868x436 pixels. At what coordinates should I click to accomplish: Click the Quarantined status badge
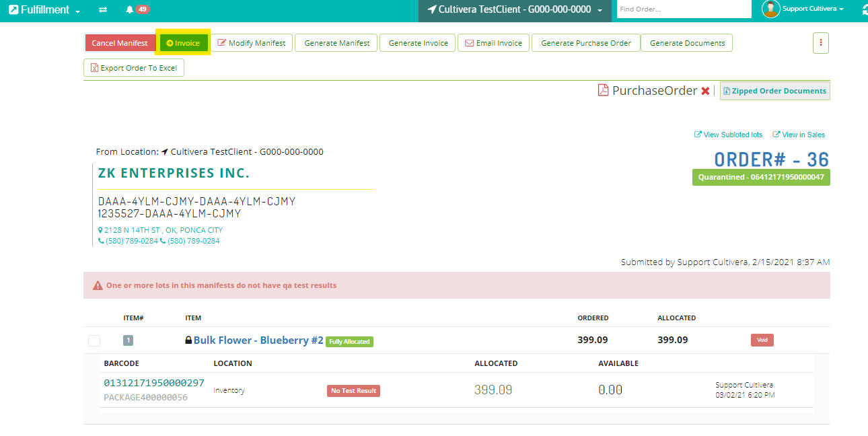[x=761, y=178]
